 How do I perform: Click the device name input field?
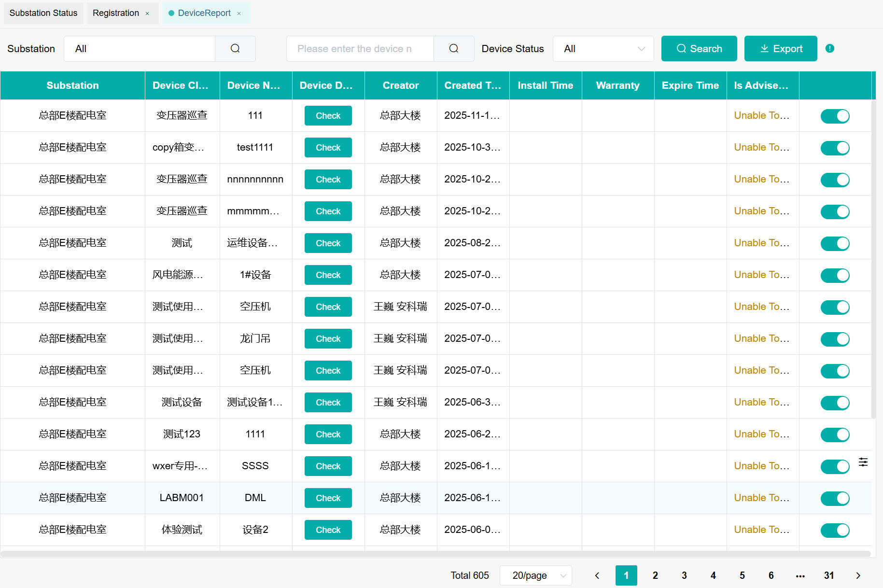point(360,49)
